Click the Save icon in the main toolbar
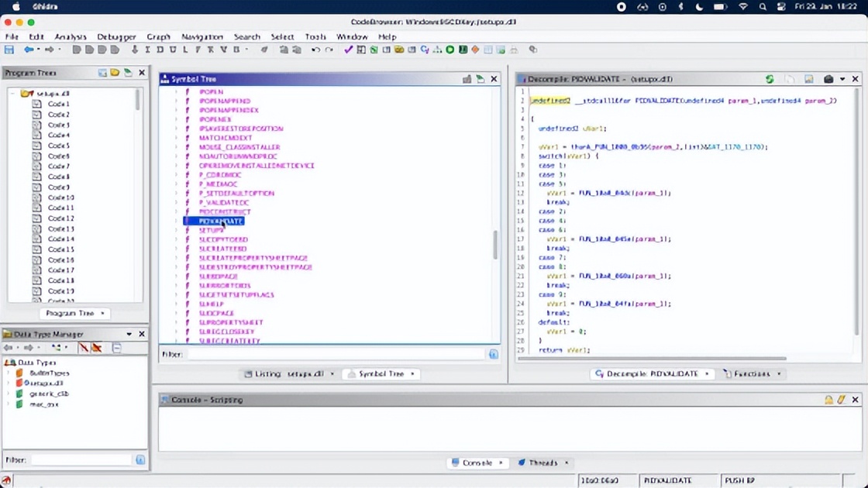The width and height of the screenshot is (868, 488). (9, 50)
